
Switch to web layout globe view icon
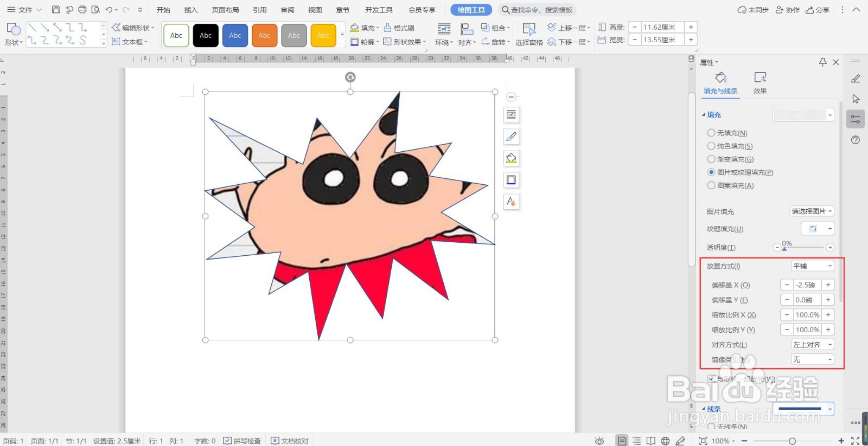coord(665,441)
